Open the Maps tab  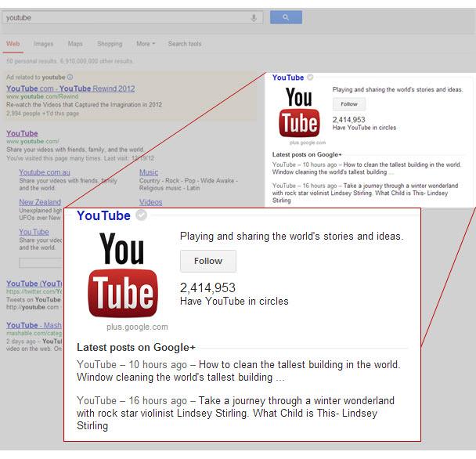pyautogui.click(x=75, y=44)
